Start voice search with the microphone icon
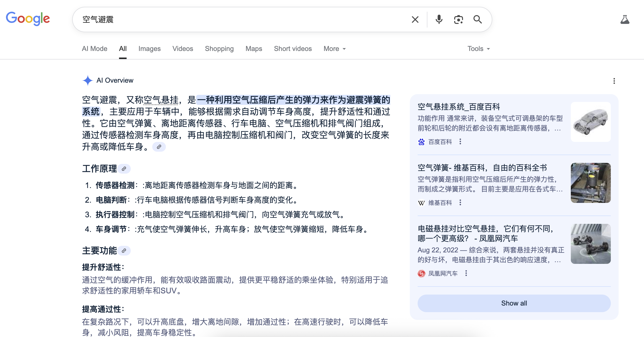 point(439,20)
